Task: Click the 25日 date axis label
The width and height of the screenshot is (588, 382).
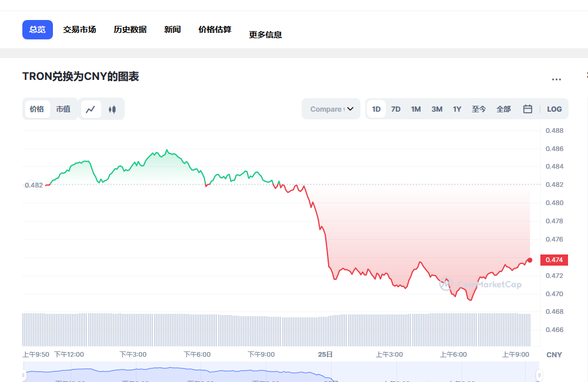Action: coord(325,354)
